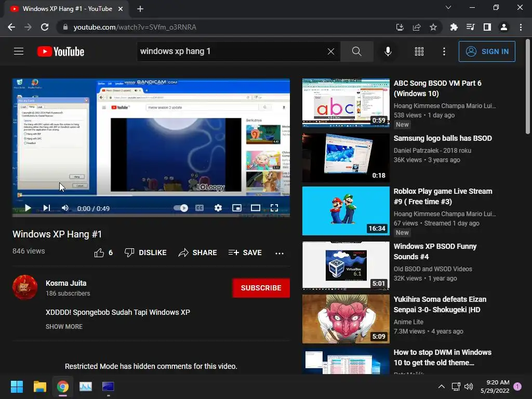Click the magnifier search button
The image size is (532, 399).
click(x=356, y=51)
